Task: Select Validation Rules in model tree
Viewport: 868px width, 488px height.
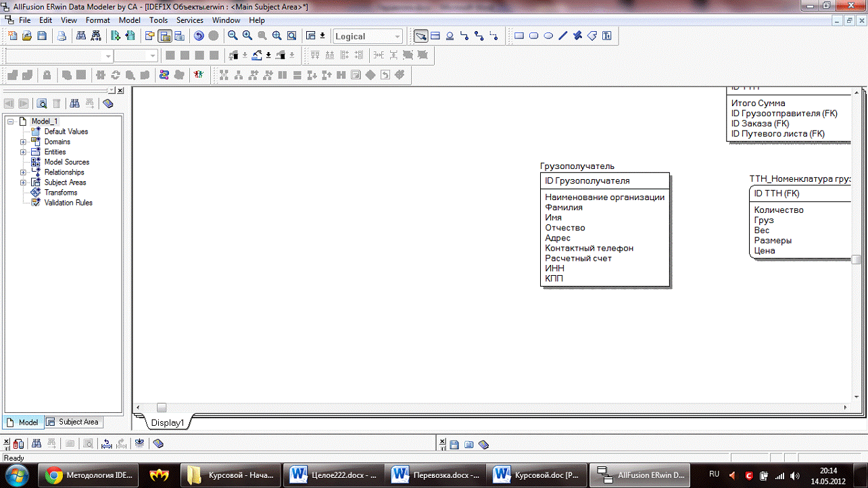Action: tap(68, 203)
